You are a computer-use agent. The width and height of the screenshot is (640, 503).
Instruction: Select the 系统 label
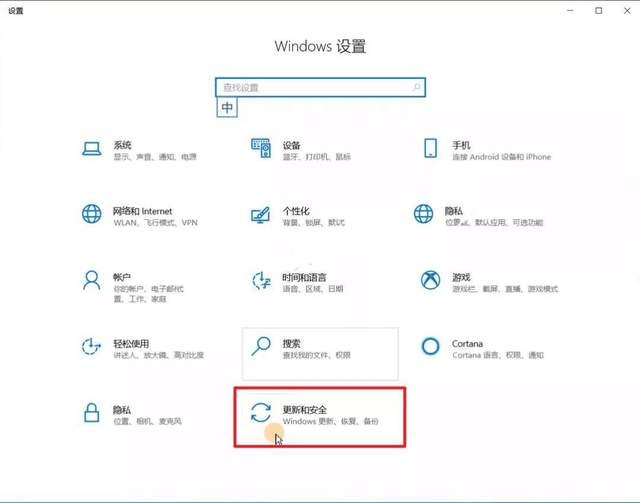coord(122,145)
